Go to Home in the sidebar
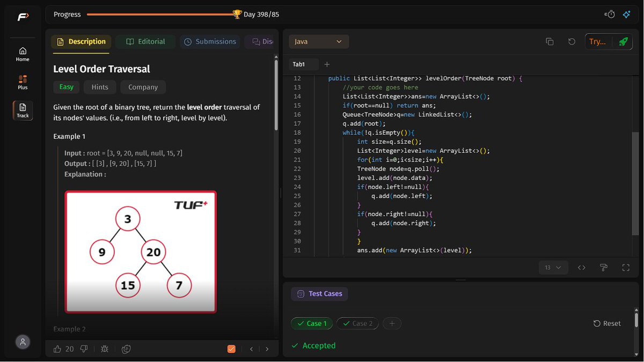Screen dimensions: 644x362 [23, 54]
